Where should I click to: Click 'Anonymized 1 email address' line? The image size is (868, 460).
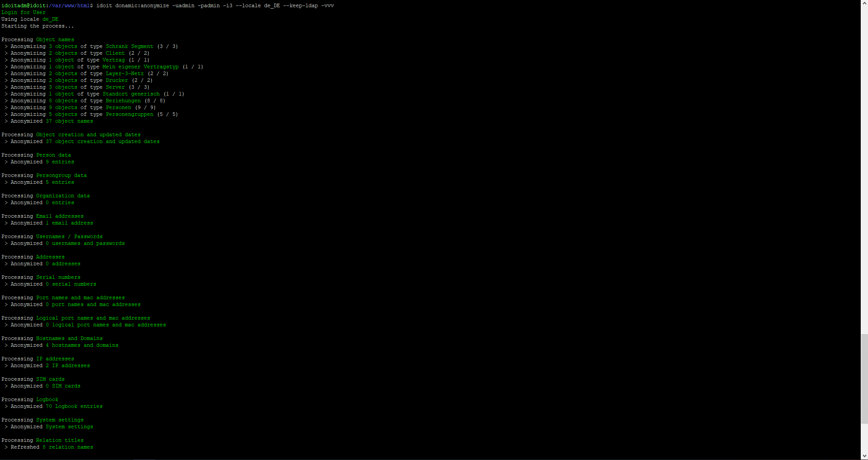click(52, 223)
